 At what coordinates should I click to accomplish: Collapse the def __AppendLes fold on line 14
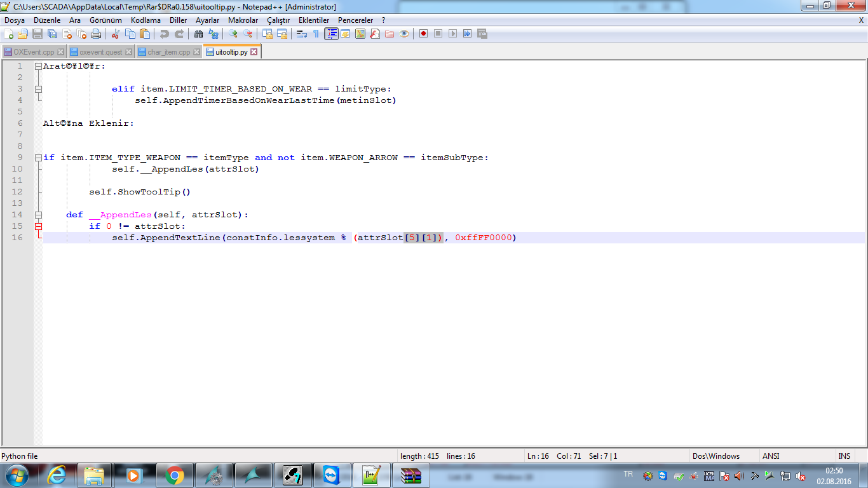point(38,215)
